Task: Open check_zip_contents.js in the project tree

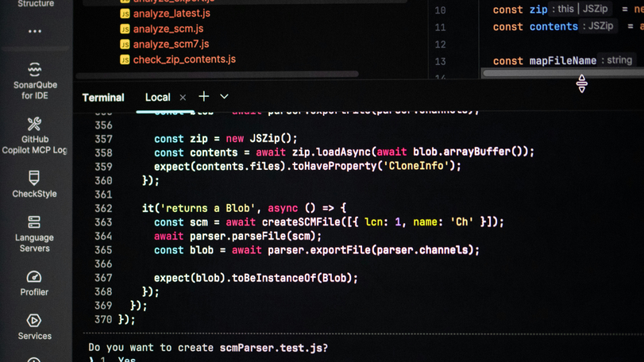Action: pyautogui.click(x=184, y=60)
